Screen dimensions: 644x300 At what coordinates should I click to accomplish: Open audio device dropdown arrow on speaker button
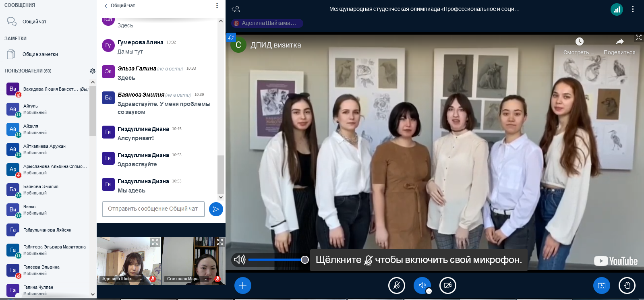coord(429,291)
